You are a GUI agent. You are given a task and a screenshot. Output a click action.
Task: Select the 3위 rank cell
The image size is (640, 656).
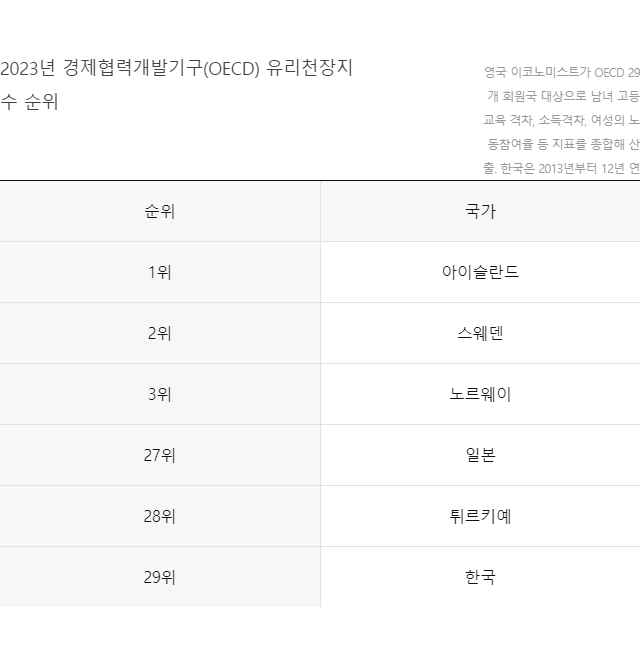[160, 394]
